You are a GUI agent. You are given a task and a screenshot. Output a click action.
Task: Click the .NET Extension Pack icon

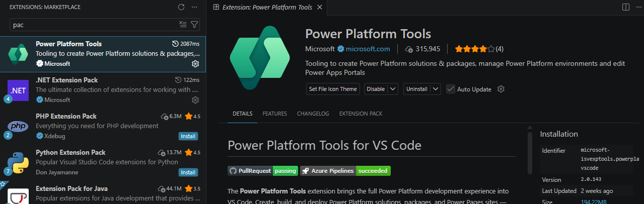18,90
